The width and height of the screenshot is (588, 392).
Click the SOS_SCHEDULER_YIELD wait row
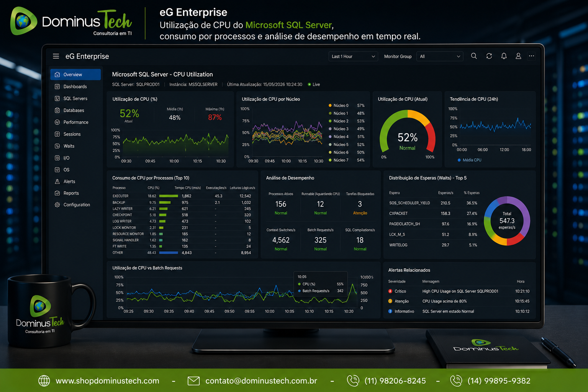coord(434,203)
